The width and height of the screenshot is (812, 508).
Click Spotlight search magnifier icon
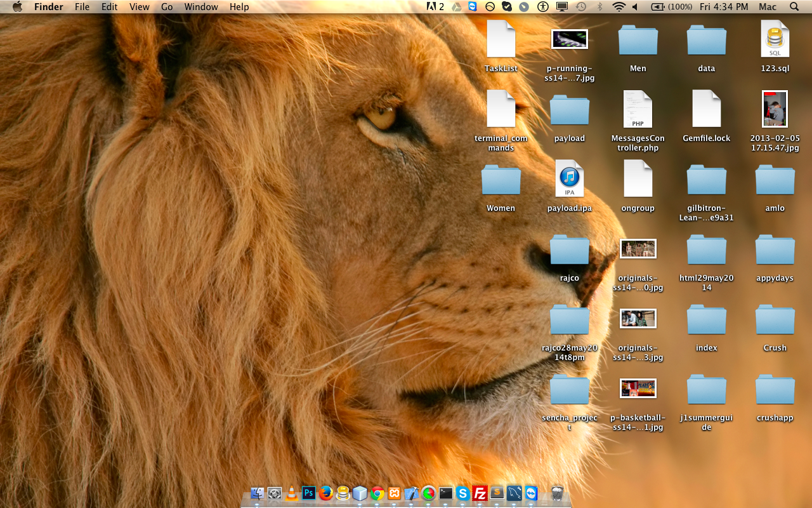click(794, 7)
